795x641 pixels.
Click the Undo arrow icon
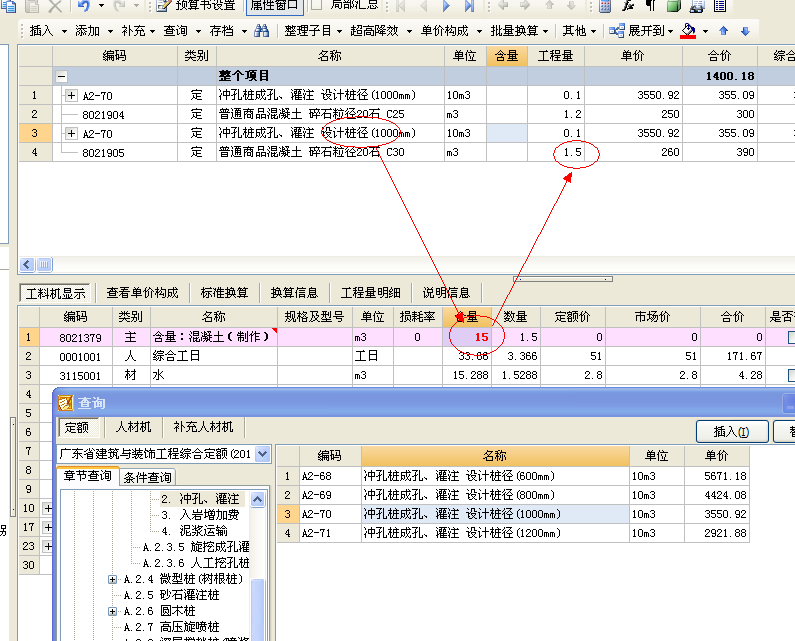point(84,6)
